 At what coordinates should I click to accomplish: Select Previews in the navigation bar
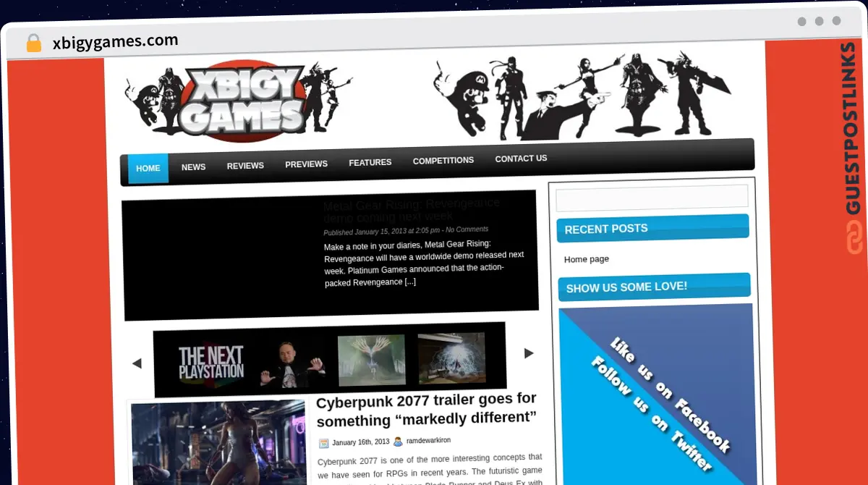[x=306, y=164]
